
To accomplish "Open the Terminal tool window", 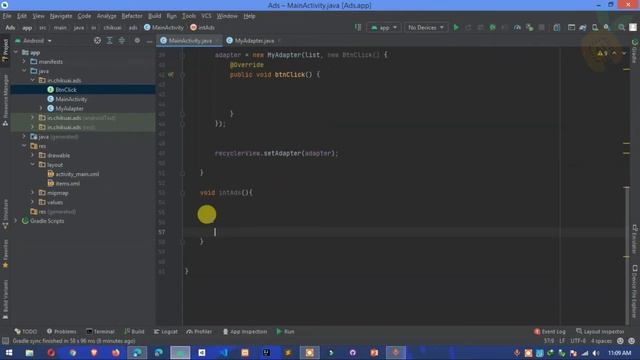I will [100, 331].
